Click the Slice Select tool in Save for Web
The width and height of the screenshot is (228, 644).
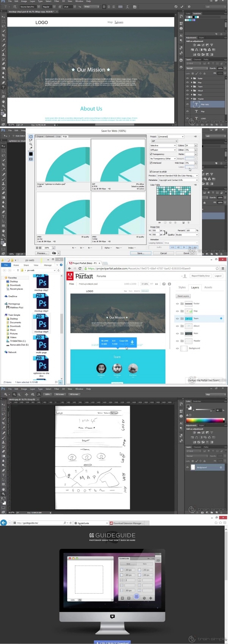click(31, 140)
